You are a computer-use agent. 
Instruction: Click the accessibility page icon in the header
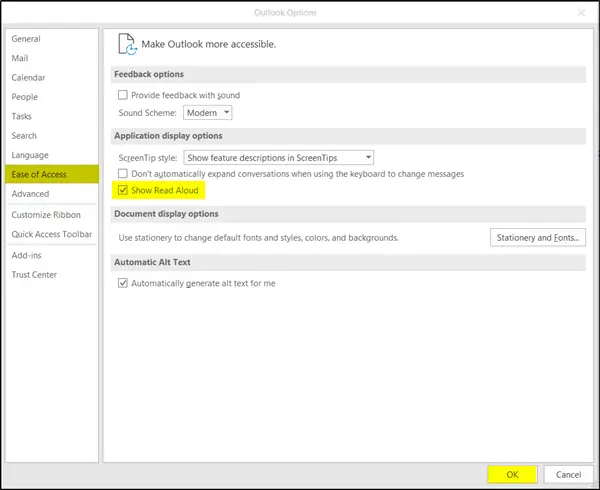pyautogui.click(x=127, y=44)
